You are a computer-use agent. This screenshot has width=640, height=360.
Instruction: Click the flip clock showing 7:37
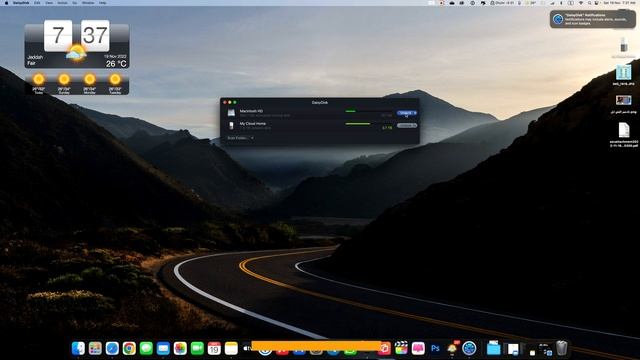tap(77, 35)
